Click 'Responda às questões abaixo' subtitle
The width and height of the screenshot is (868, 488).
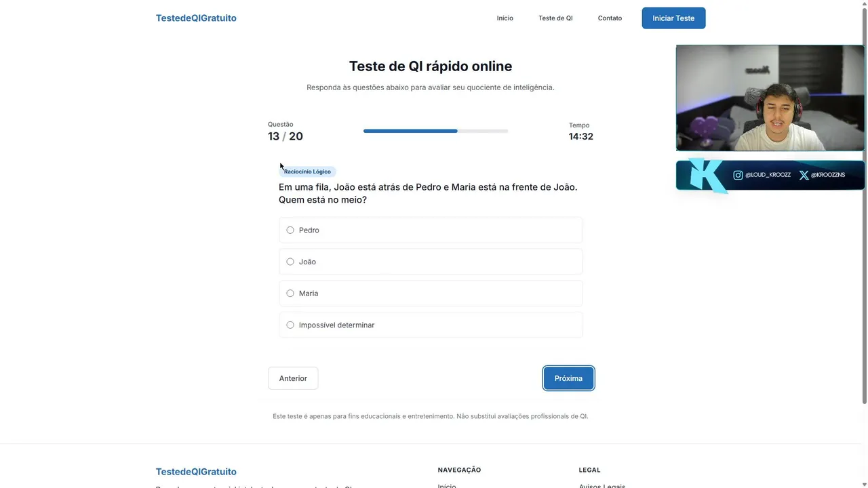pyautogui.click(x=431, y=87)
